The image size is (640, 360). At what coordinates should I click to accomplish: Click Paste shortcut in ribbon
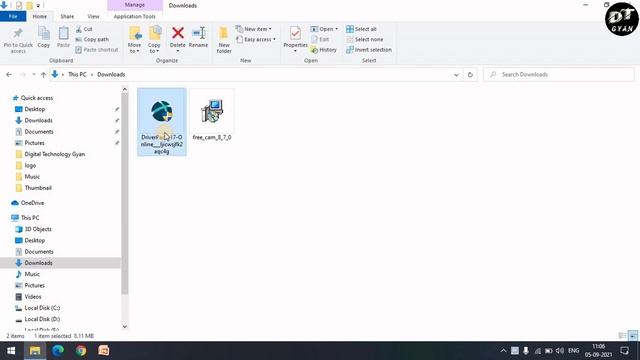tap(97, 50)
